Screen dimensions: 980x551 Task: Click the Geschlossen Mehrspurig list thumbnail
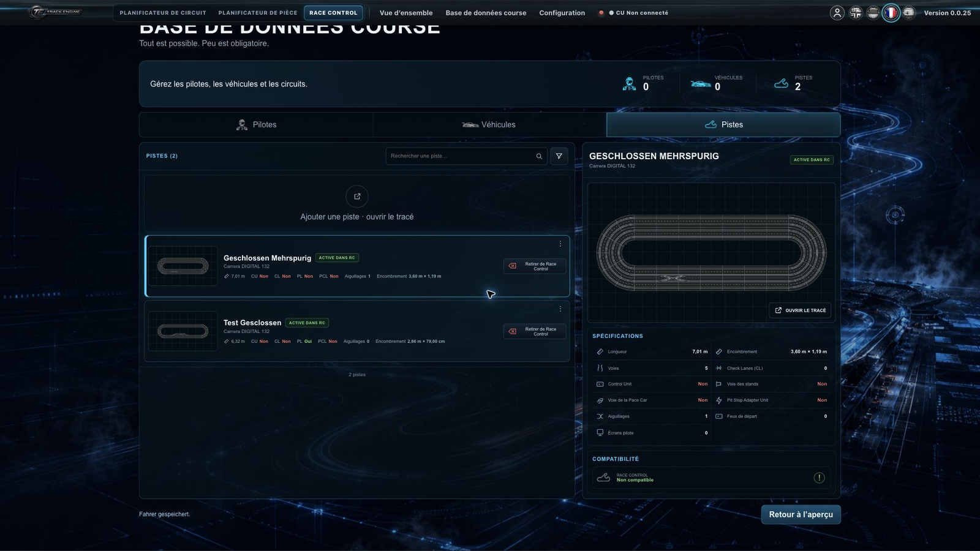point(183,266)
